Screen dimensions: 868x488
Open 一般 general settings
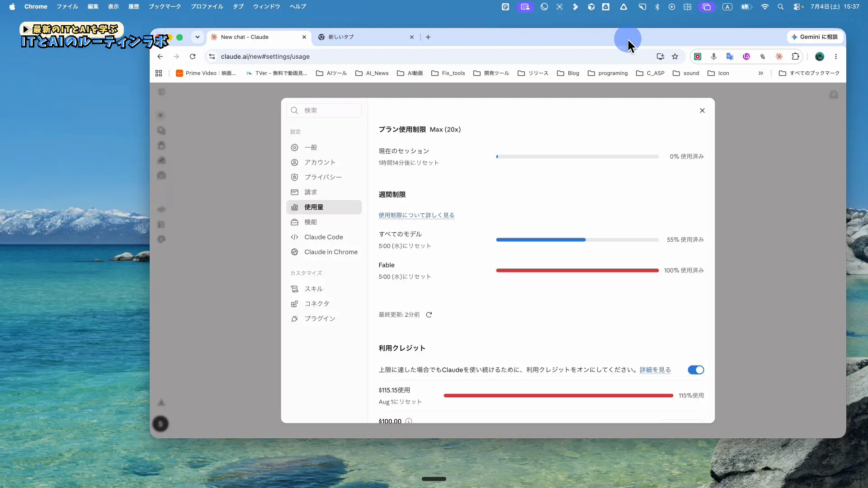pyautogui.click(x=324, y=147)
